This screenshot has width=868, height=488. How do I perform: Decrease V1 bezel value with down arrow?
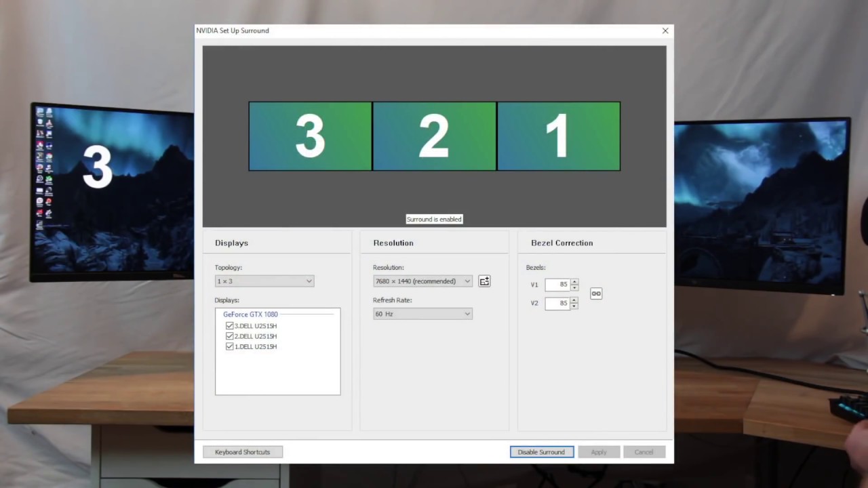point(574,287)
